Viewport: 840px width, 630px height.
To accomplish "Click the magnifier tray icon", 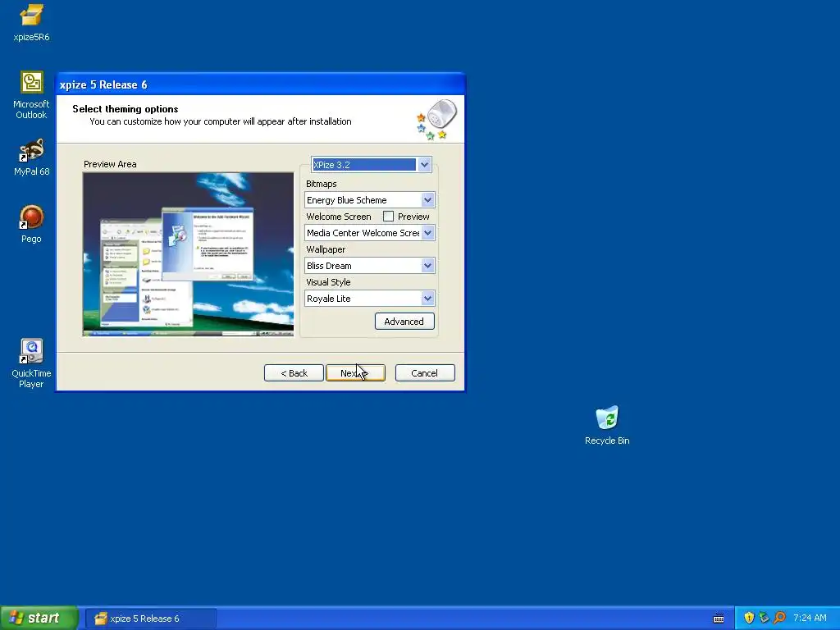I will pyautogui.click(x=779, y=618).
